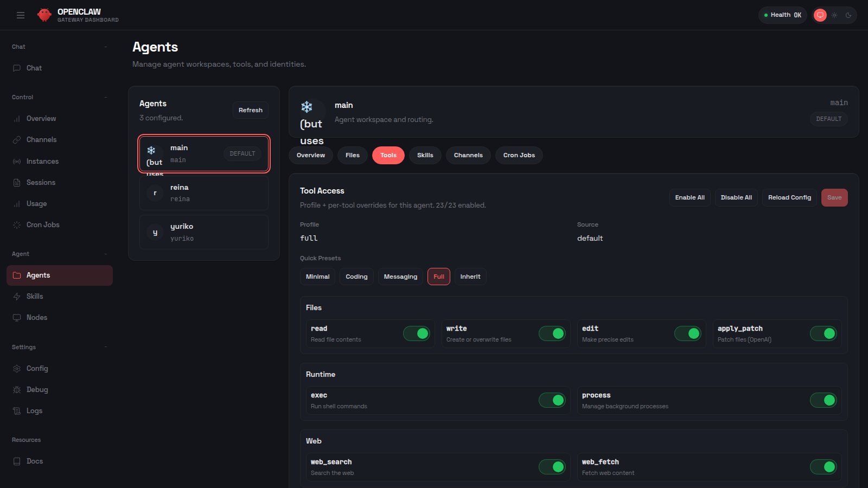Refresh the agents list
Viewport: 868px width, 488px height.
tap(250, 110)
